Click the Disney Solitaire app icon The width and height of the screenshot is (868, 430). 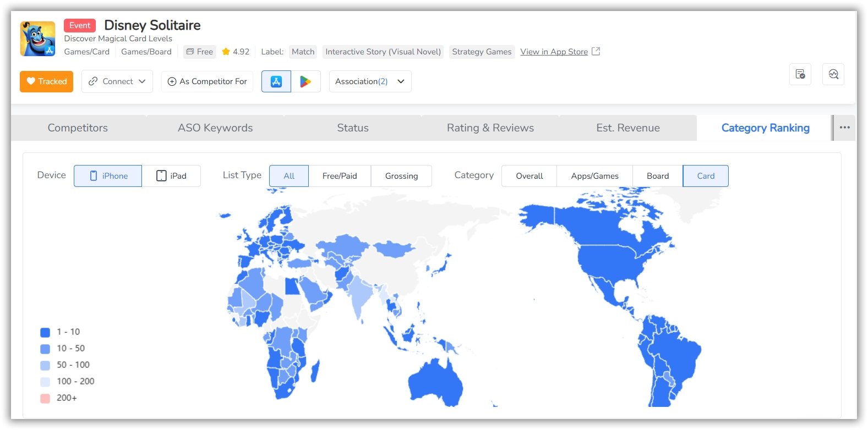37,38
